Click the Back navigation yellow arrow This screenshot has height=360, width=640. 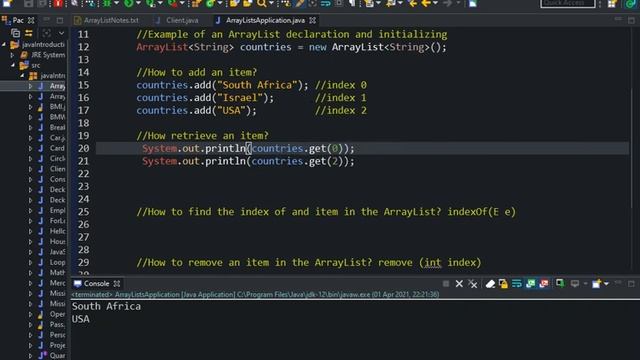[426, 4]
